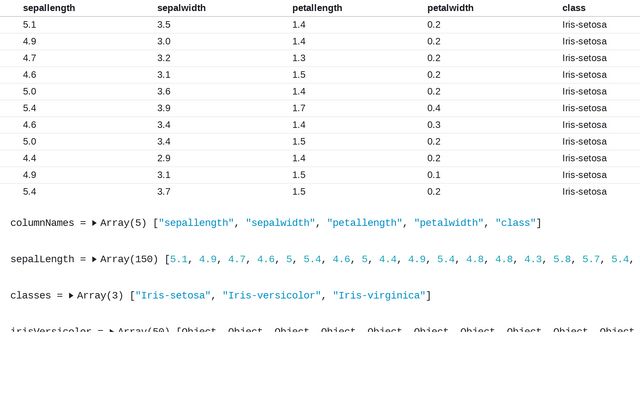The width and height of the screenshot is (640, 400).
Task: Expand the sepalLength Array(150) triangle
Action: pyautogui.click(x=94, y=259)
